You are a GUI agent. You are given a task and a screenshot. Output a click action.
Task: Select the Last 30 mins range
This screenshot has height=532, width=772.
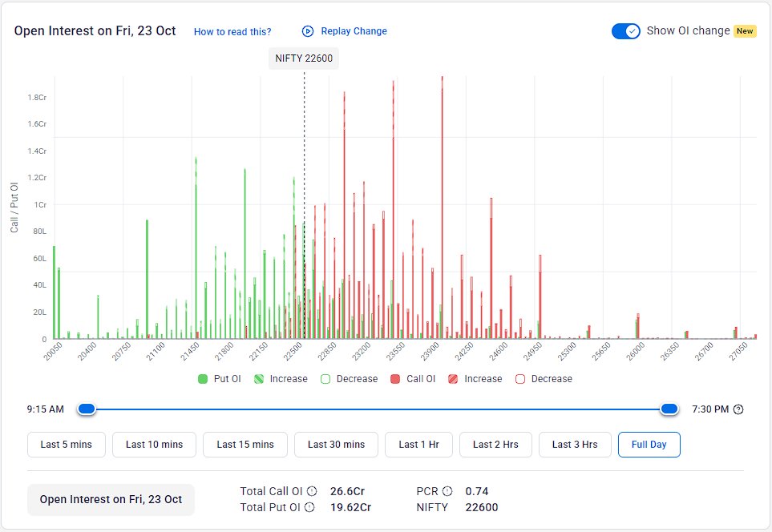pos(336,445)
